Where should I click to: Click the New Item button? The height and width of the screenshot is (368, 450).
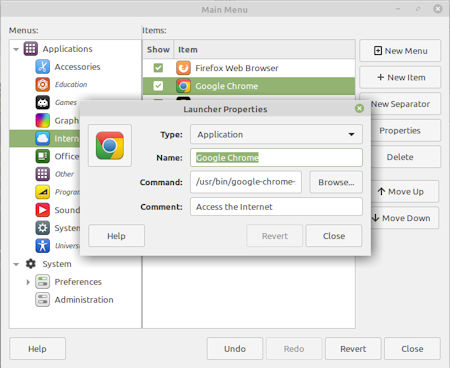(400, 77)
